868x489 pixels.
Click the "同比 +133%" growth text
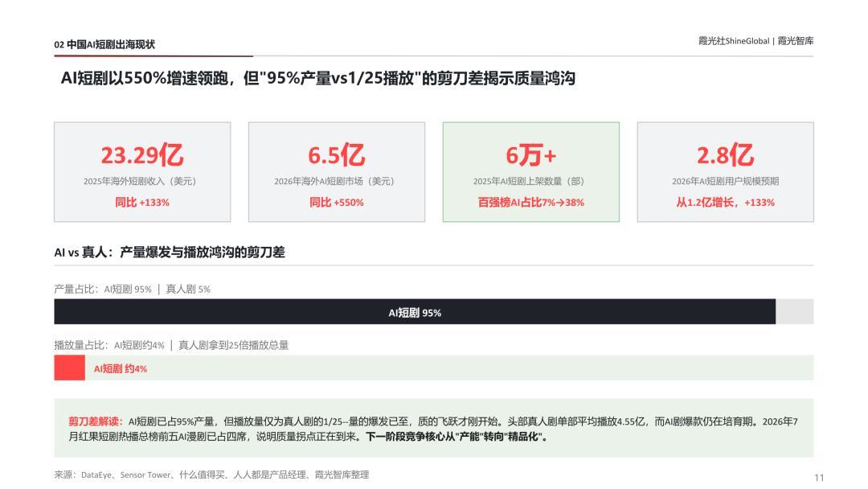pos(142,203)
